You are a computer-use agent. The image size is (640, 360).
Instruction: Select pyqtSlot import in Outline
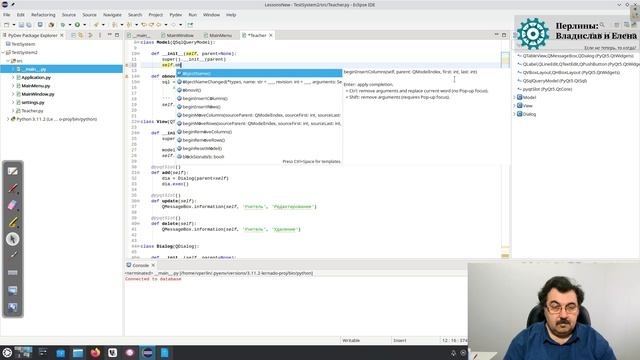547,89
